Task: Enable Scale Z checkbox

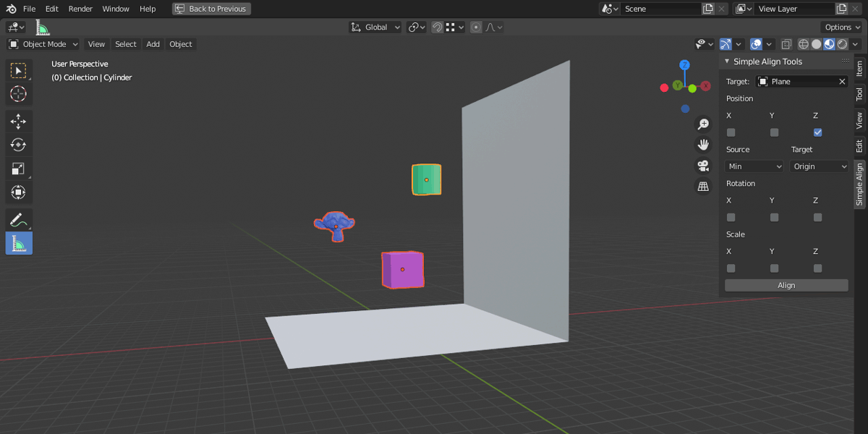Action: [x=817, y=268]
